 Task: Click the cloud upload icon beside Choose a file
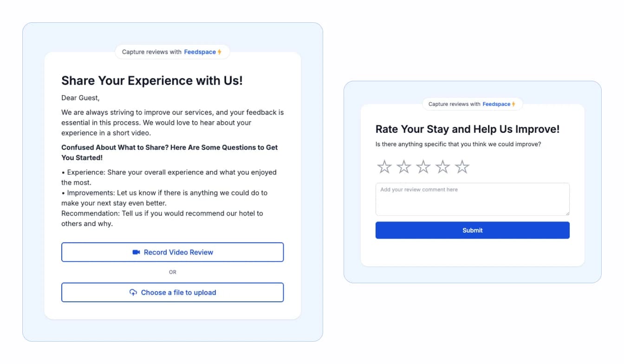click(x=133, y=292)
